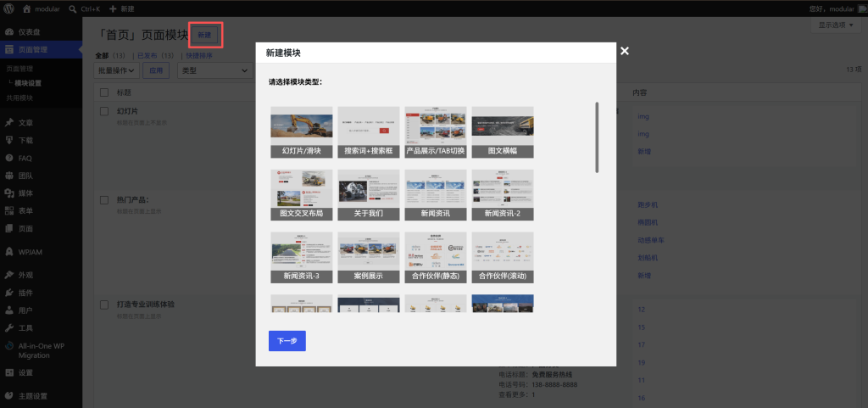Image resolution: width=868 pixels, height=408 pixels.
Task: Check the 热门产品 row checkbox
Action: (x=104, y=200)
